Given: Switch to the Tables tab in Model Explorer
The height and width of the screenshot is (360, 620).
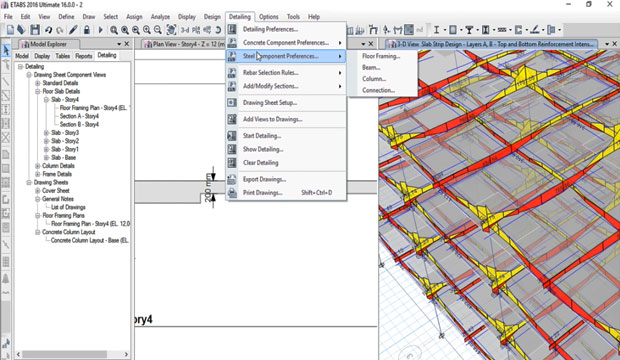Looking at the screenshot, I should click(62, 56).
